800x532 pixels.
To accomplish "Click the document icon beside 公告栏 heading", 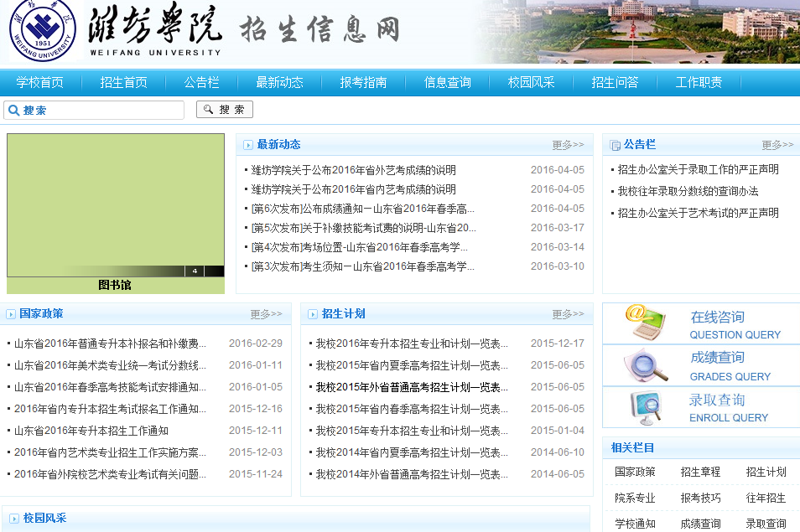I will pos(616,145).
